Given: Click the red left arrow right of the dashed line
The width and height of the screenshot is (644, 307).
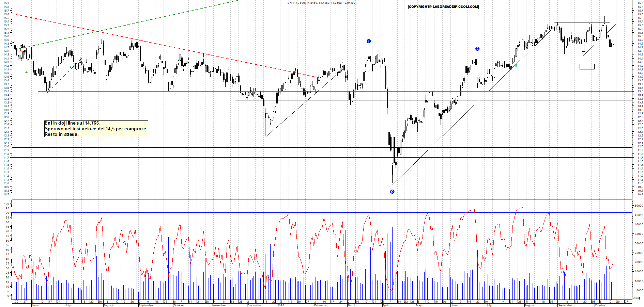Looking at the screenshot, I should [88, 71].
